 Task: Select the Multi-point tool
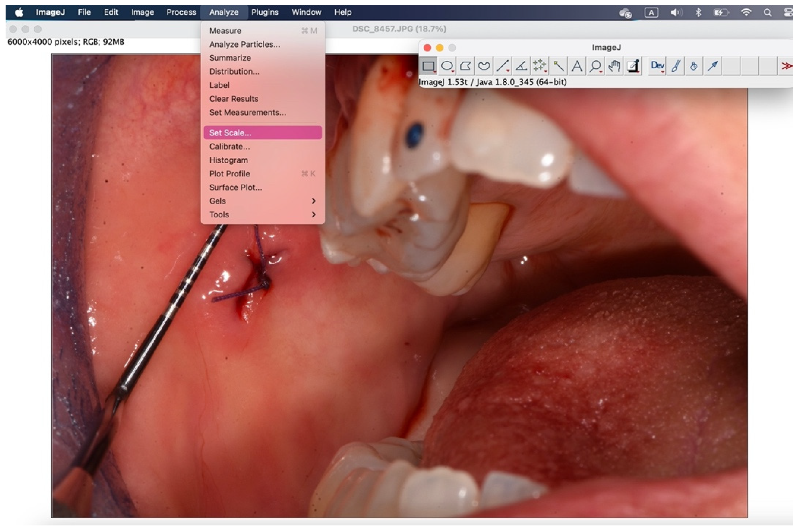539,66
